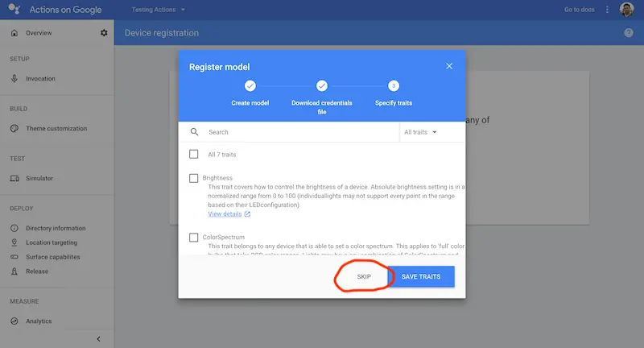Click the Analytics icon in sidebar
This screenshot has height=348, width=644.
tap(14, 321)
